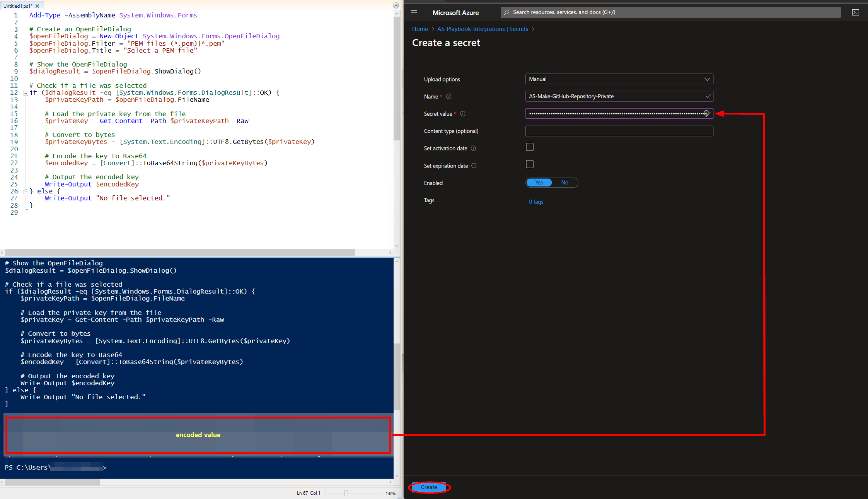This screenshot has width=868, height=499.
Task: Collapse the else block at line 26
Action: [26, 191]
